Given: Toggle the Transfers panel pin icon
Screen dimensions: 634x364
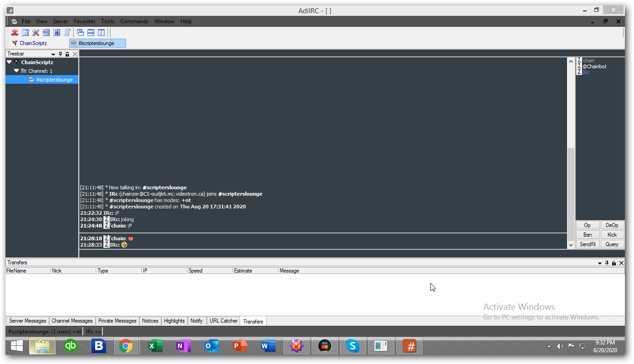Looking at the screenshot, I should [607, 263].
